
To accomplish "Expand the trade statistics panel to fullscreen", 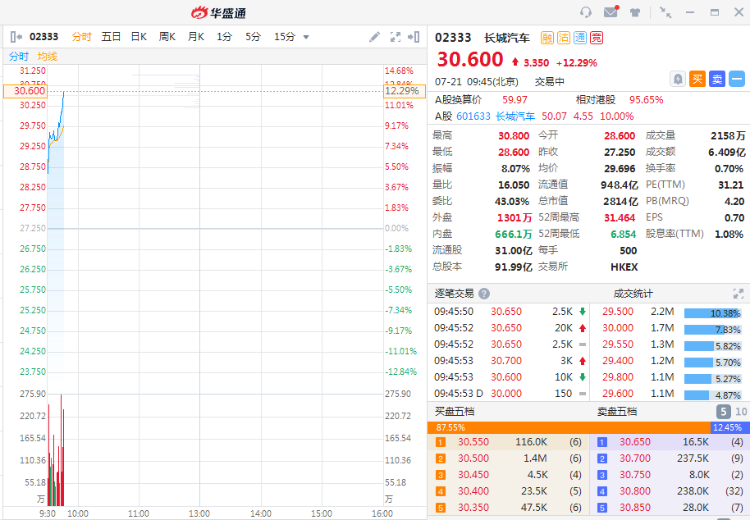I will pos(738,294).
